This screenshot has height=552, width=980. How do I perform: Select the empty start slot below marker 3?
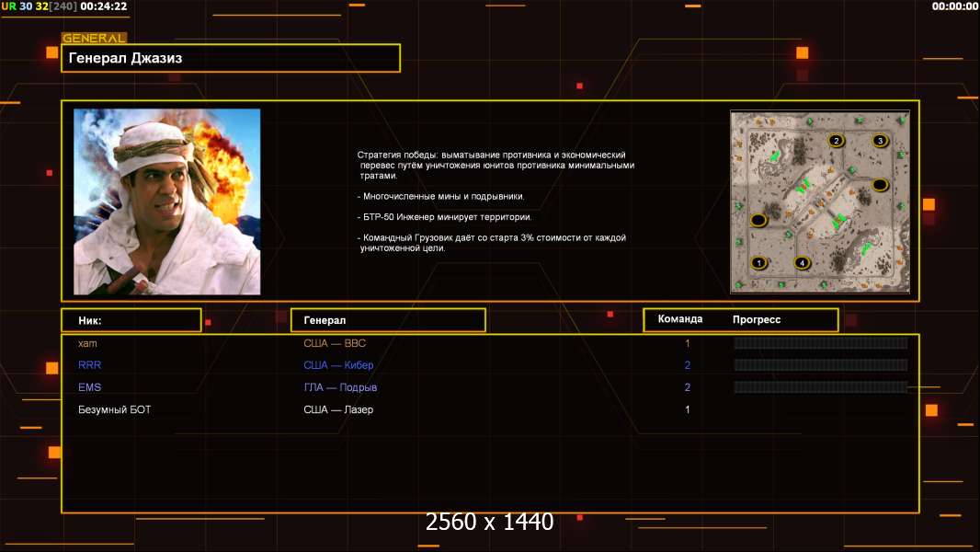879,184
